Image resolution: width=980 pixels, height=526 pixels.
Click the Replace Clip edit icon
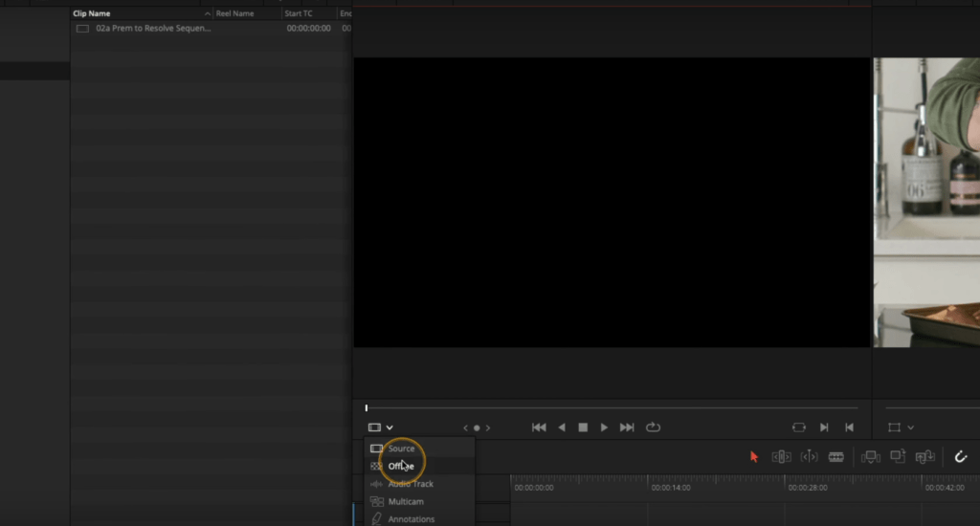[925, 456]
